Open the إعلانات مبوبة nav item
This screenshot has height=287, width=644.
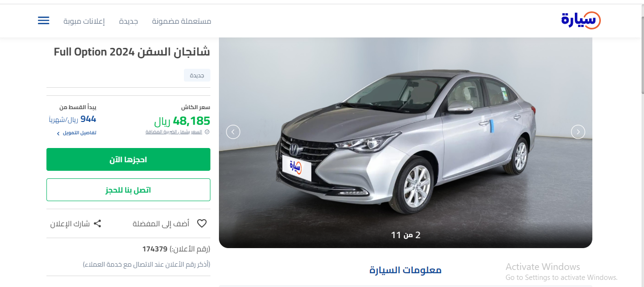pyautogui.click(x=84, y=21)
